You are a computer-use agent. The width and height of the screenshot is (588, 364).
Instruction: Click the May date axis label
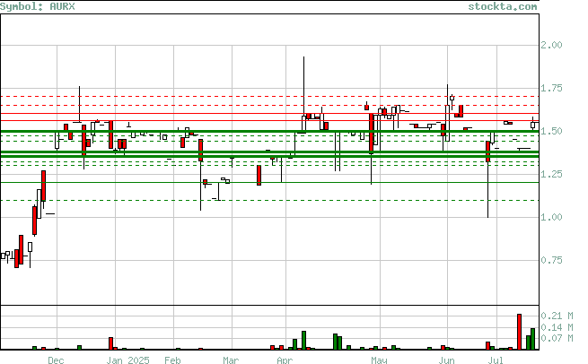click(x=379, y=360)
